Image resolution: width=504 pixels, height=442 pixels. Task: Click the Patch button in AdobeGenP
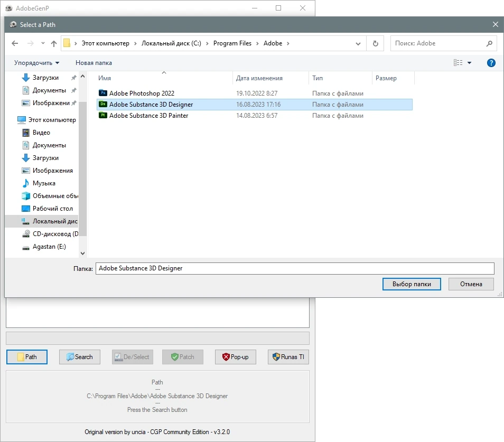183,357
